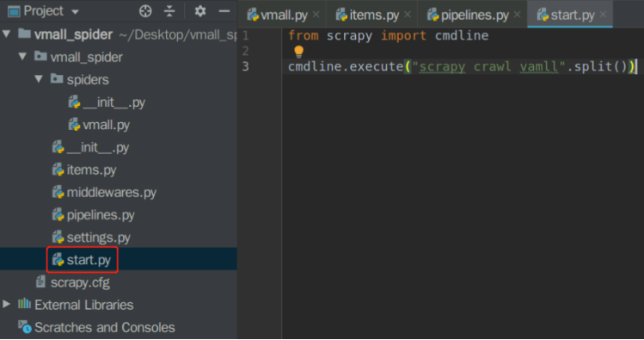The width and height of the screenshot is (644, 340).
Task: Select Scratches and Consoles
Action: coord(105,327)
